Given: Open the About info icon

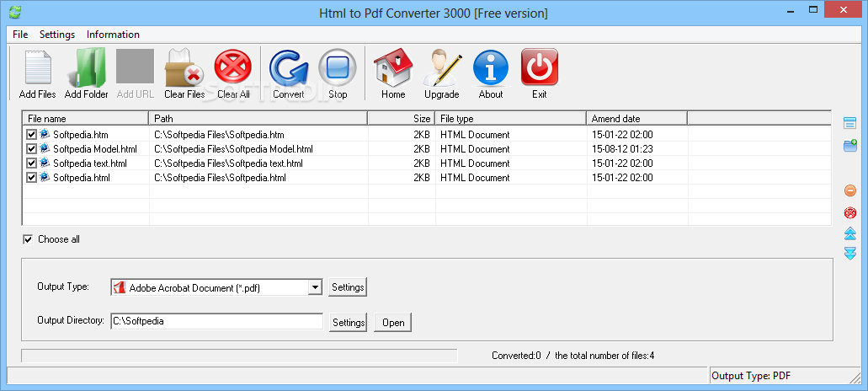Looking at the screenshot, I should [491, 67].
